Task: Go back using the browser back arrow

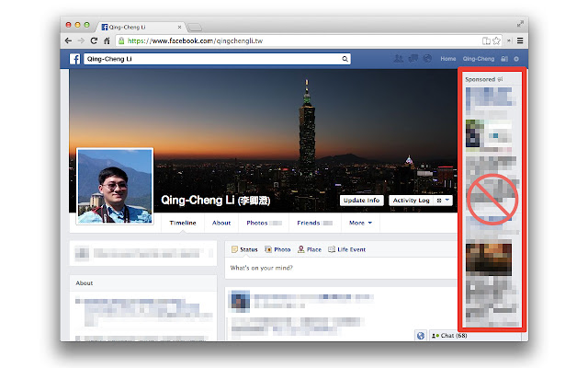Action: click(x=68, y=40)
